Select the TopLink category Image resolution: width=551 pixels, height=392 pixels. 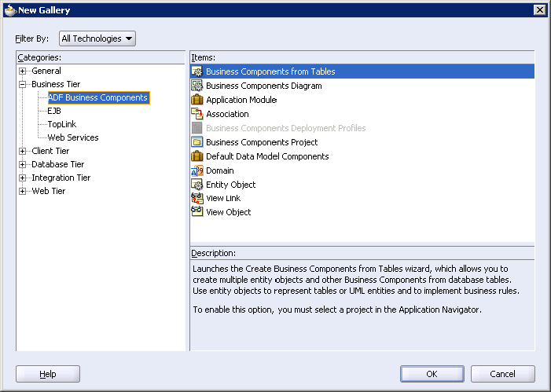point(62,124)
